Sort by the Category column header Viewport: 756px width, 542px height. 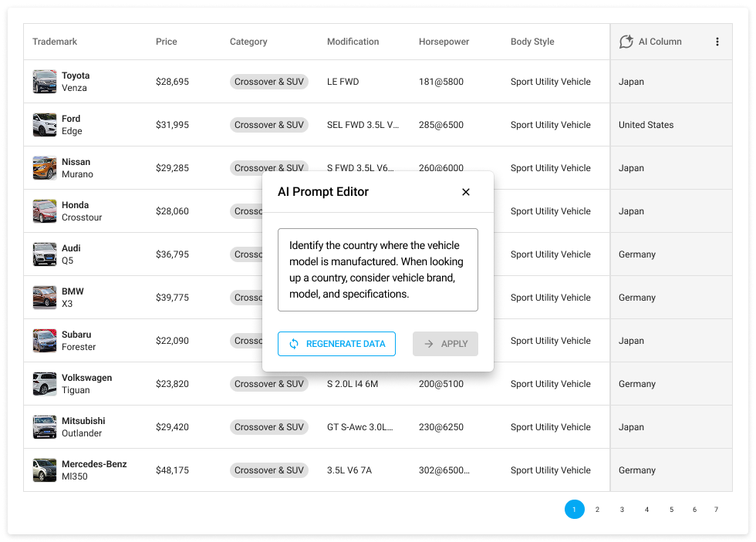(x=248, y=42)
